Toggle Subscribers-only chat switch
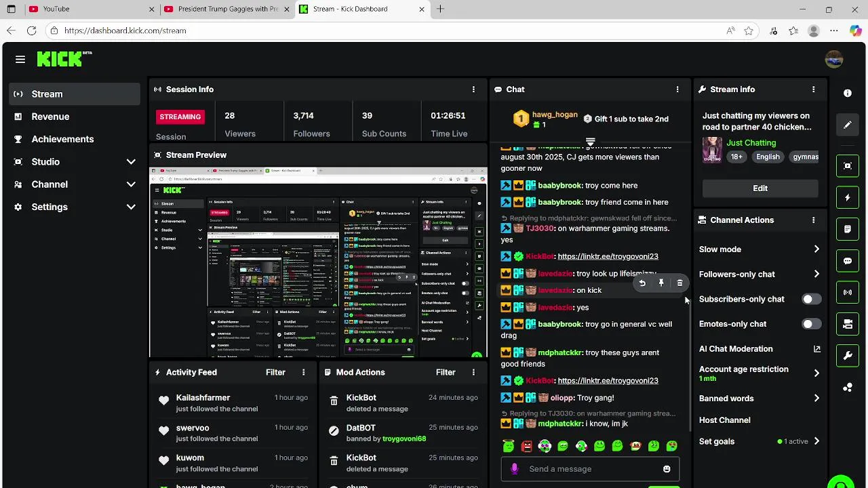 pyautogui.click(x=811, y=299)
